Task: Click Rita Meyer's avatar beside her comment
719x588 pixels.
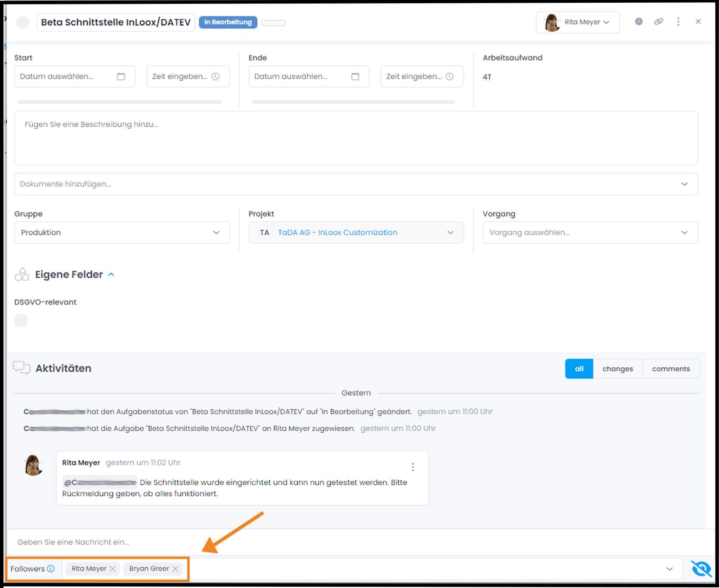Action: [33, 465]
